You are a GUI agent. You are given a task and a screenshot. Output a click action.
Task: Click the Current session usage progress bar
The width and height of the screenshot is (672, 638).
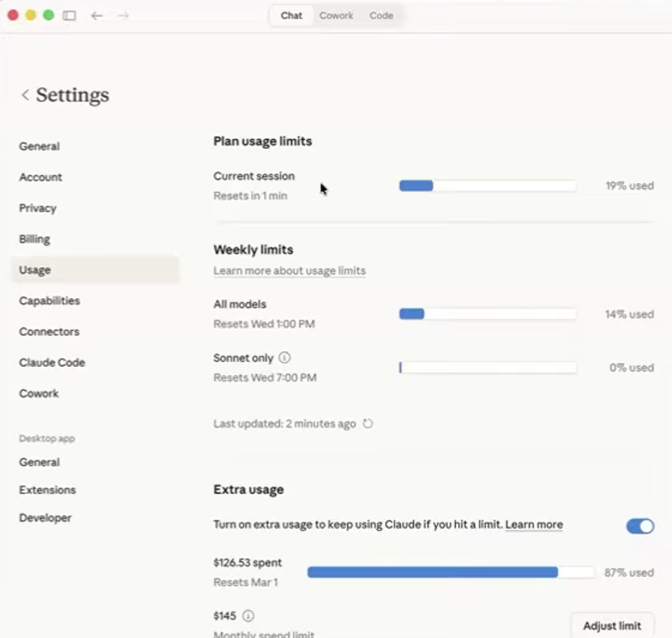(487, 185)
